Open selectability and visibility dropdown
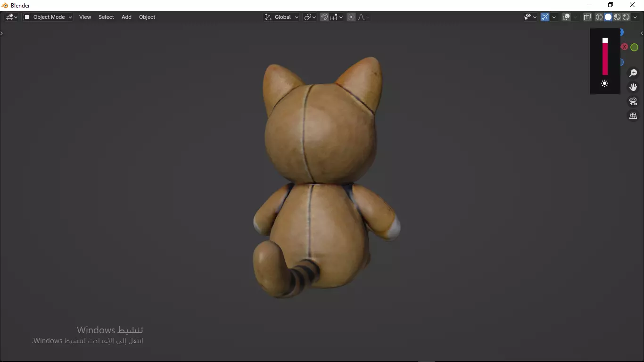The image size is (644, 362). tap(530, 17)
